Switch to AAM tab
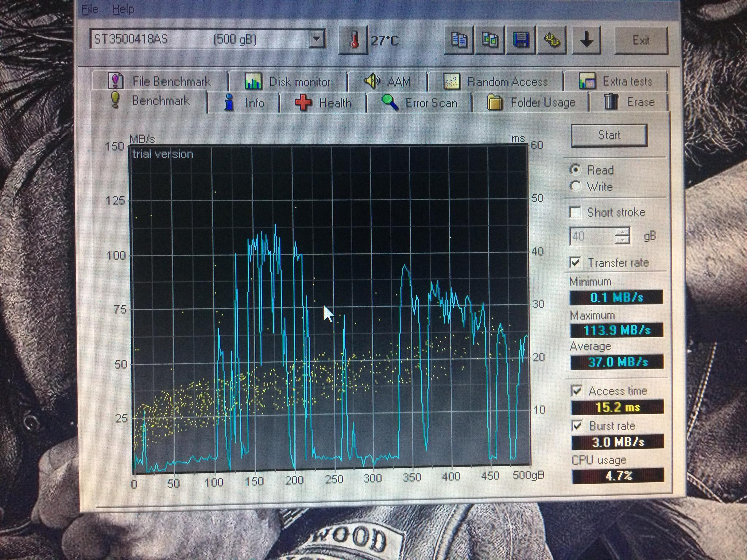Viewport: 747px width, 560px height. (x=387, y=81)
